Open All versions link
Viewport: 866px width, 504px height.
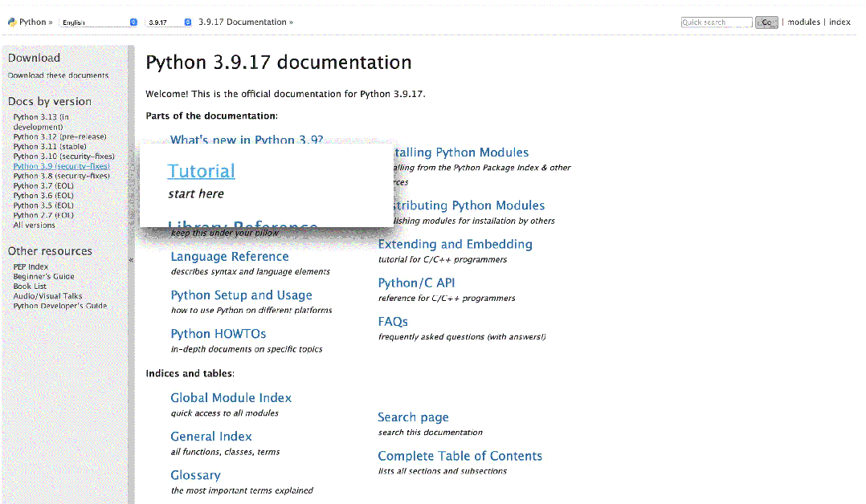click(35, 226)
